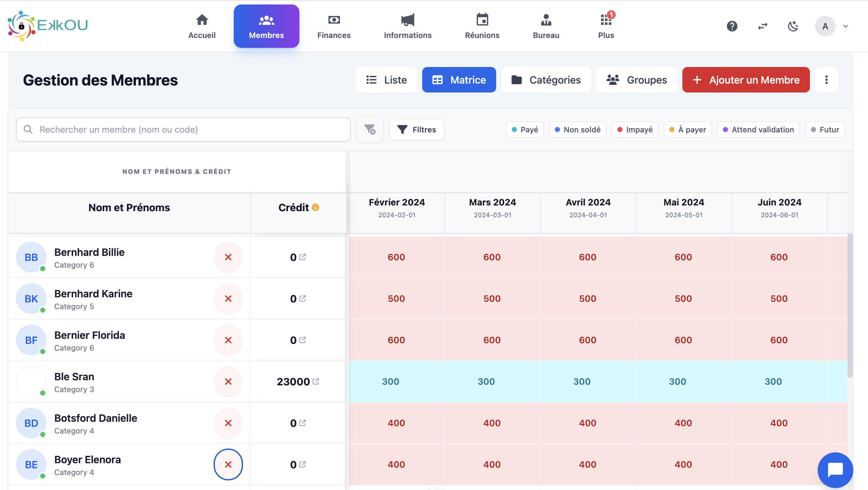This screenshot has width=868, height=490.
Task: Click Ajouter un Membre button
Action: pos(746,79)
